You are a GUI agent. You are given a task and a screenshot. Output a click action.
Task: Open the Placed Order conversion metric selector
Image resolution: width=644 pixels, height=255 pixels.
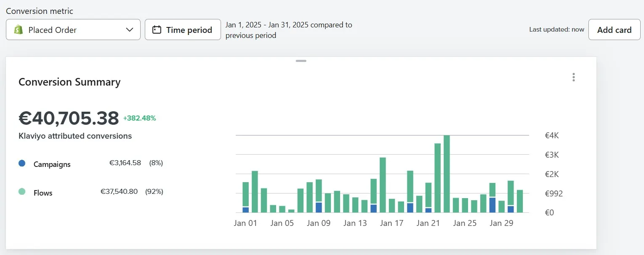point(73,30)
